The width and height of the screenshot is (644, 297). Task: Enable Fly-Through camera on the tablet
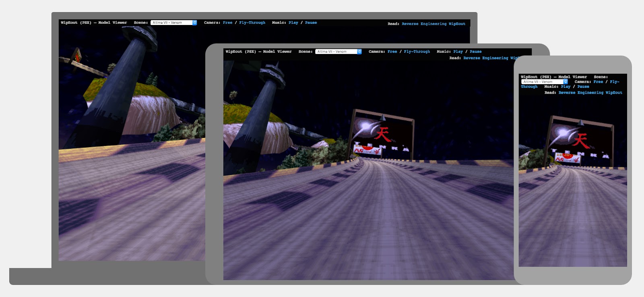417,52
